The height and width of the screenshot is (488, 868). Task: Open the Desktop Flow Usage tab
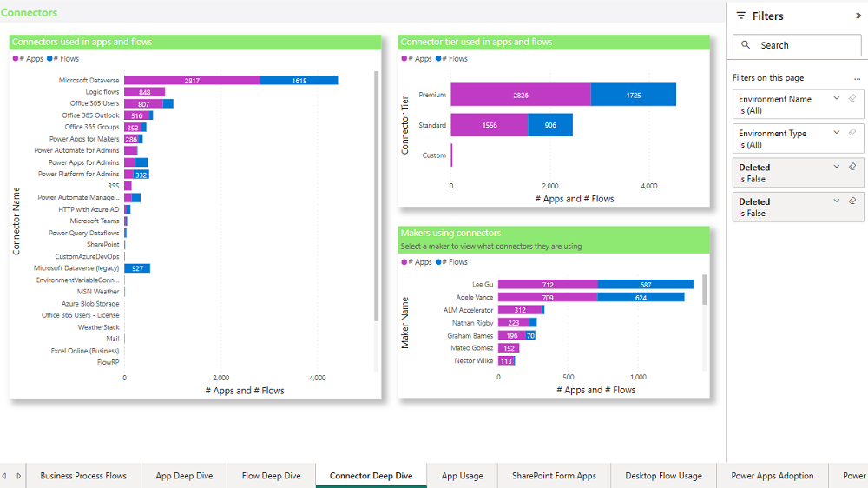pos(663,476)
